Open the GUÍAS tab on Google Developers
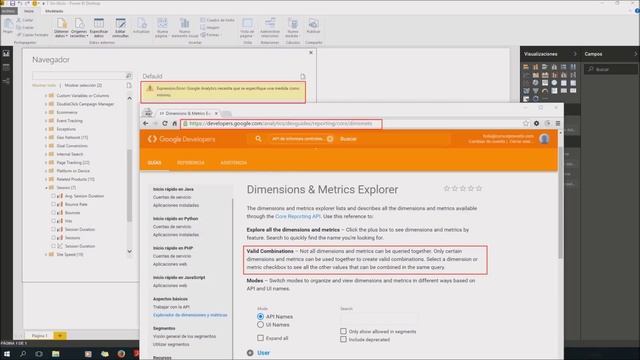The width and height of the screenshot is (640, 360). (154, 162)
